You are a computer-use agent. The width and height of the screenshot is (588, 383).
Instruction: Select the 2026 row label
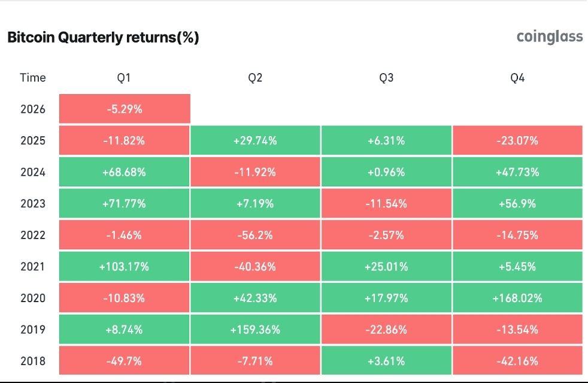click(32, 110)
